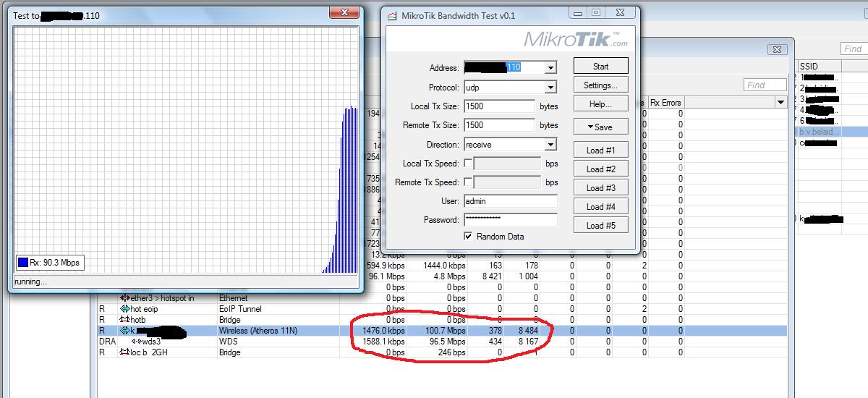The height and width of the screenshot is (398, 868).
Task: Open Help... in Bandwidth Test
Action: click(600, 104)
